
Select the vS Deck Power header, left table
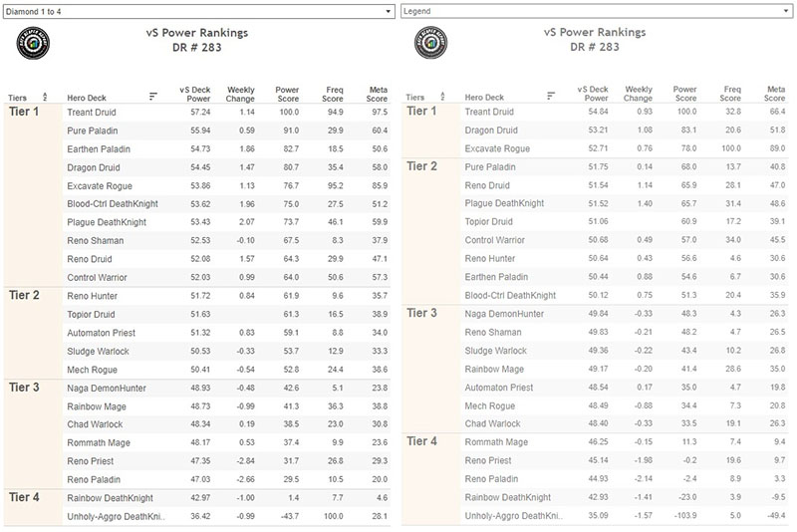click(194, 94)
